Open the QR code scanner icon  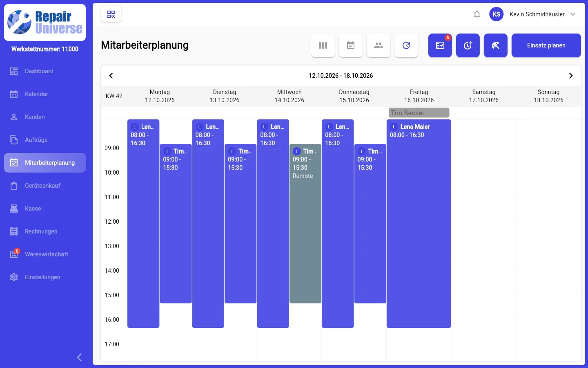pyautogui.click(x=111, y=14)
